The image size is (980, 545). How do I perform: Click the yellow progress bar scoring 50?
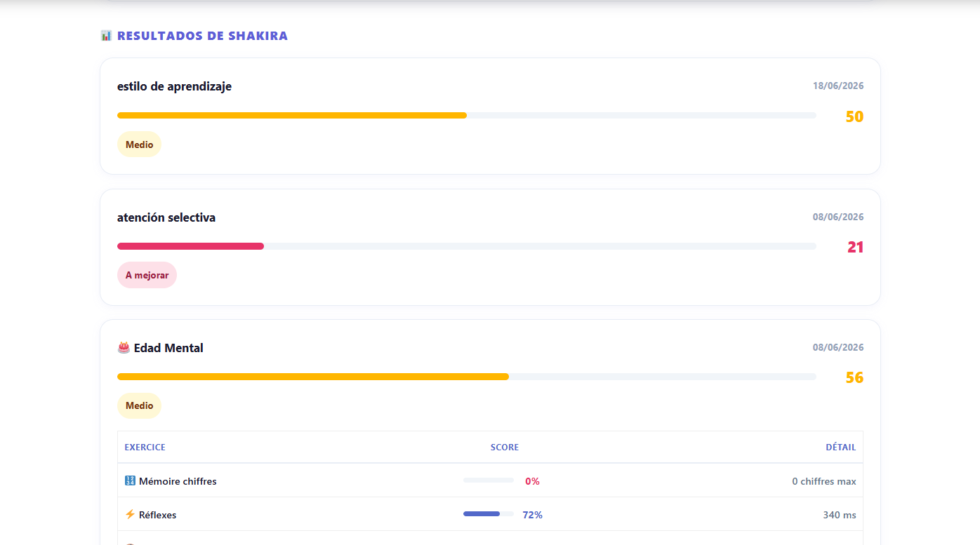(x=466, y=115)
